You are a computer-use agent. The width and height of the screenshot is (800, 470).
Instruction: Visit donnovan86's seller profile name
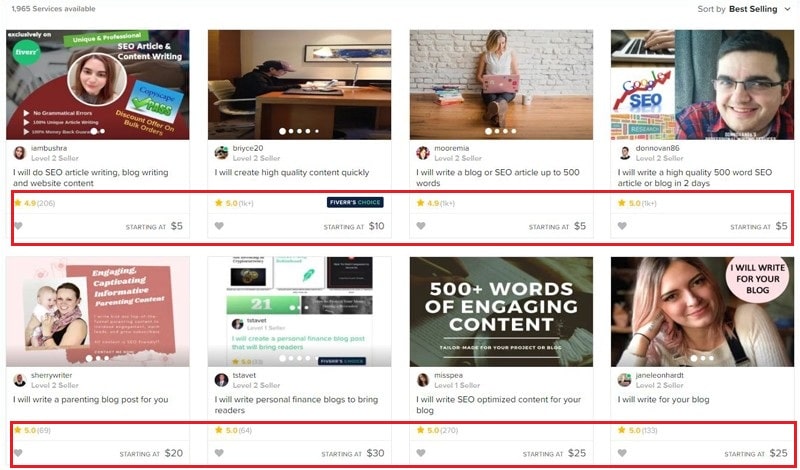coord(658,148)
